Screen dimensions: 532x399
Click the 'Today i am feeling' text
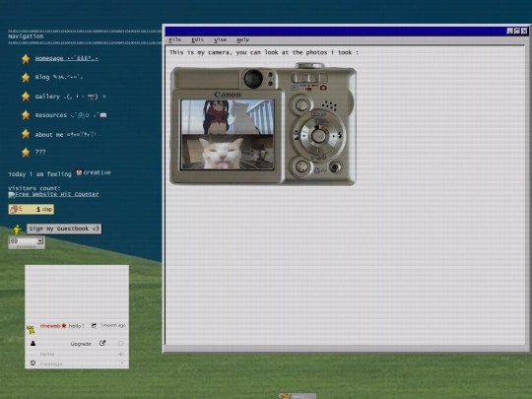coord(39,174)
